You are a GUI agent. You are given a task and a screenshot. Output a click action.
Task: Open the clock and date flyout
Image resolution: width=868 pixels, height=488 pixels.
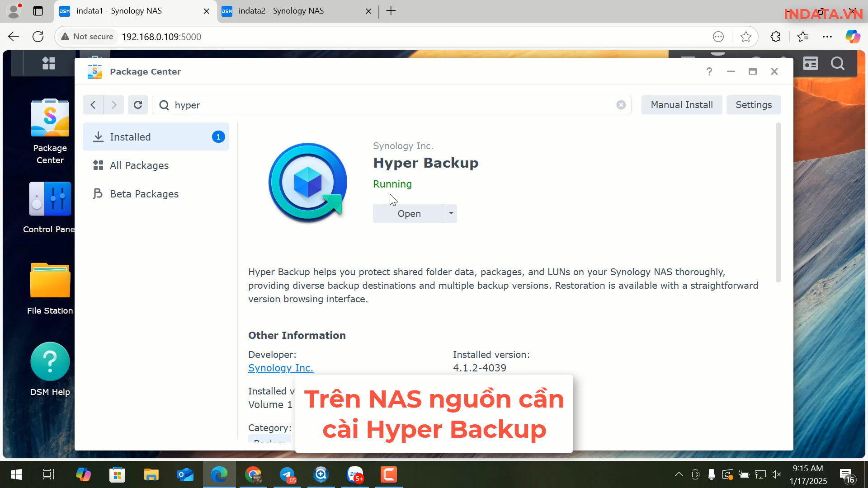point(808,474)
